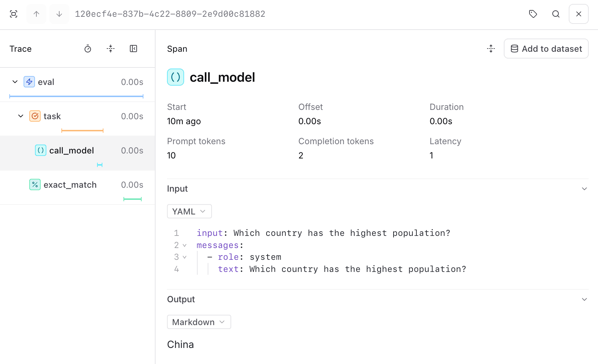Open the Markdown format dropdown

point(199,322)
